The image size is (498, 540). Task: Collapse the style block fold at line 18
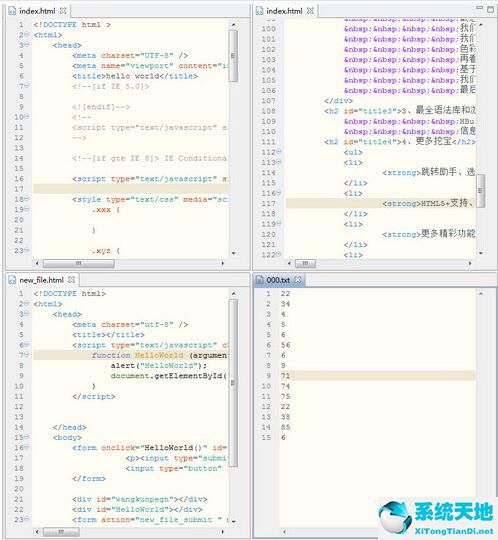(27, 199)
